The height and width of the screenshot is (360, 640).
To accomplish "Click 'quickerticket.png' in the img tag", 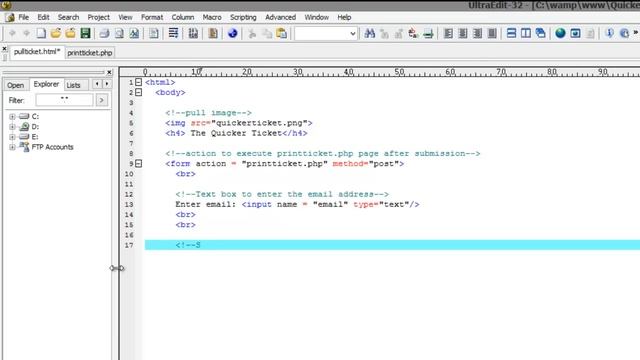I will tap(259, 123).
